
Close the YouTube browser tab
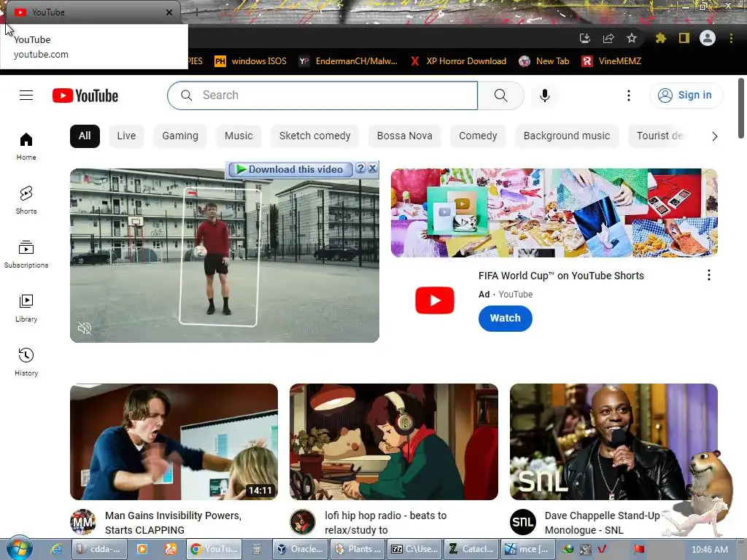(x=169, y=12)
